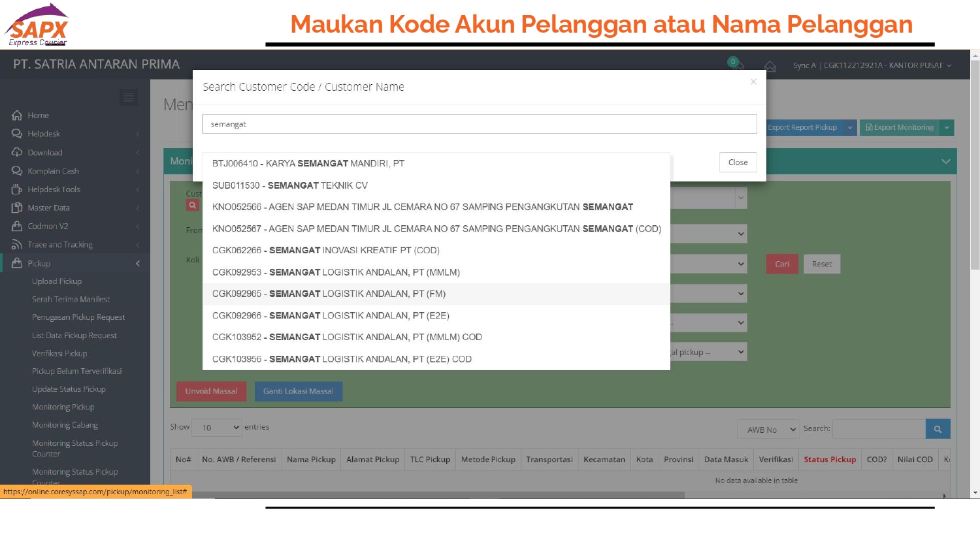Select BTJ006410 KARYA SEMANGAT MANDIRI suggestion
Viewport: 980px width, 551px height.
436,163
